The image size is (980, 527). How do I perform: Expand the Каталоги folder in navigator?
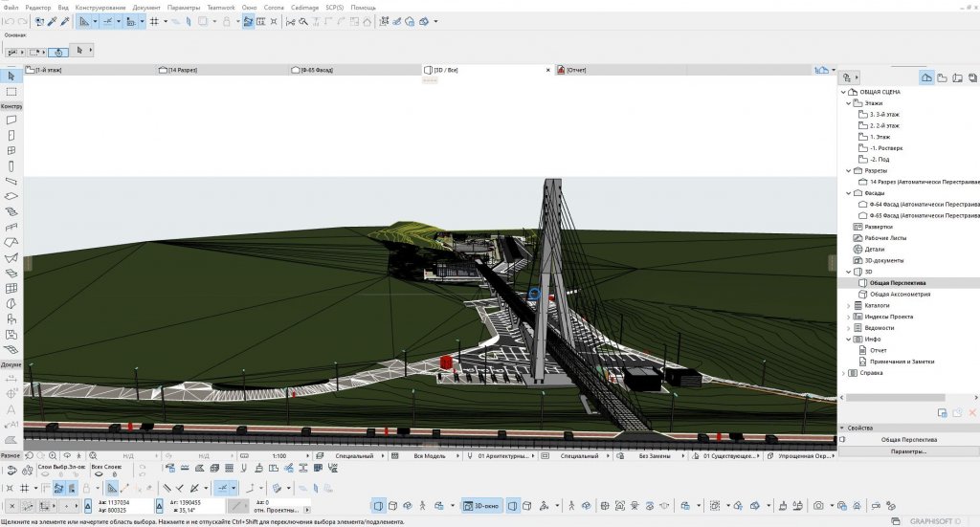point(848,306)
